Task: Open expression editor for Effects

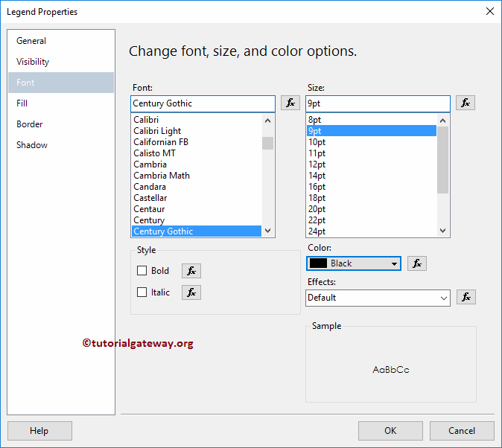Action: point(466,297)
